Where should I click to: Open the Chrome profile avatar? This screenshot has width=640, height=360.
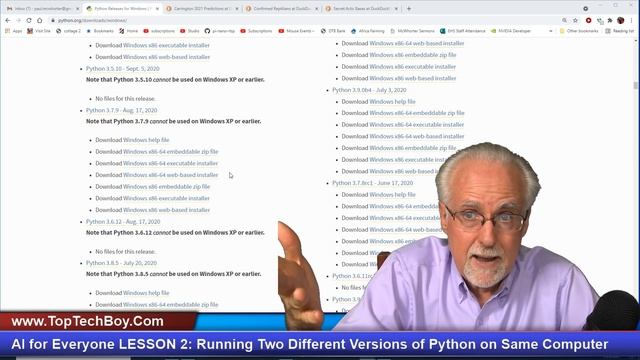621,20
